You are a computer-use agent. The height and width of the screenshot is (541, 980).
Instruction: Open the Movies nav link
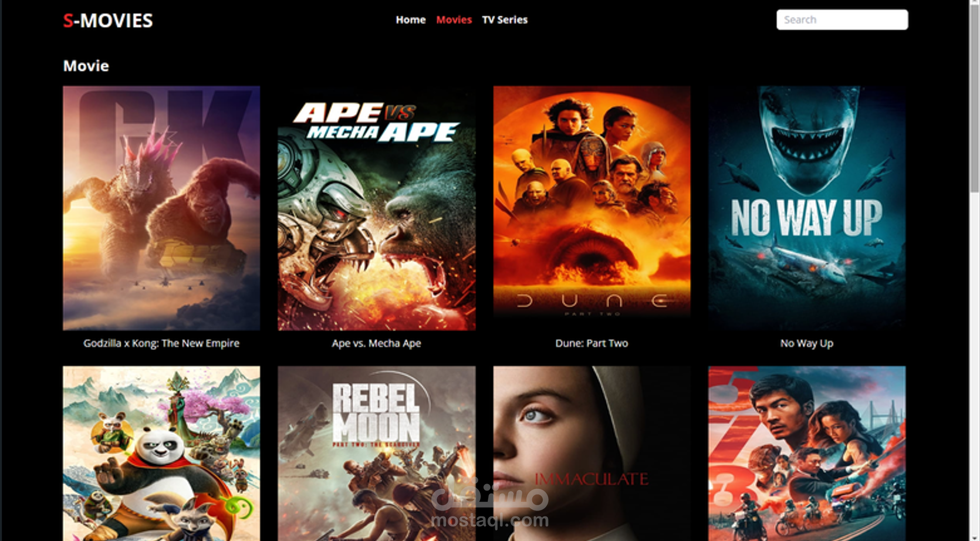click(x=454, y=20)
